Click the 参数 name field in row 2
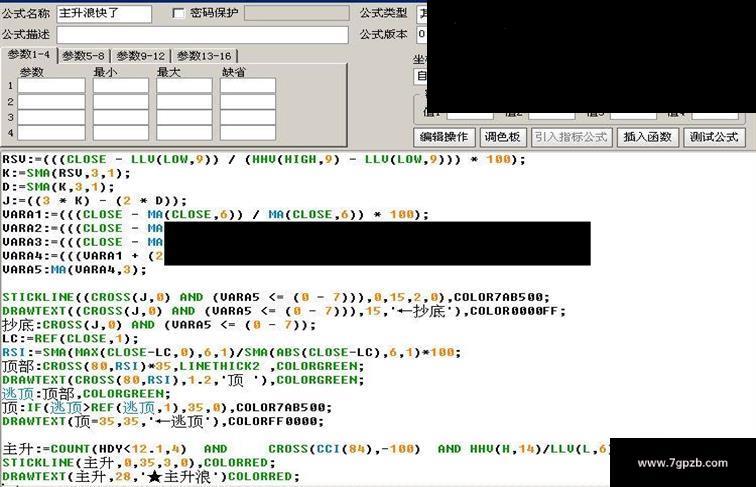 coord(51,101)
